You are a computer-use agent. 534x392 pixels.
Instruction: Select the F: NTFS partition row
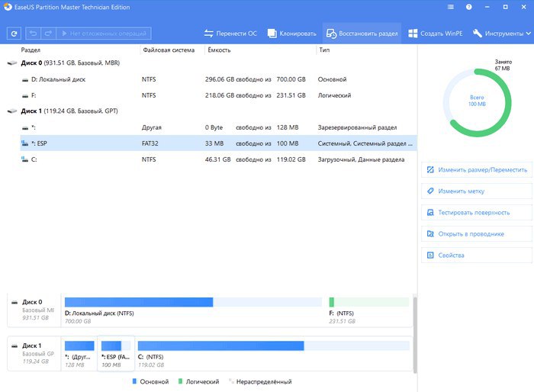218,95
